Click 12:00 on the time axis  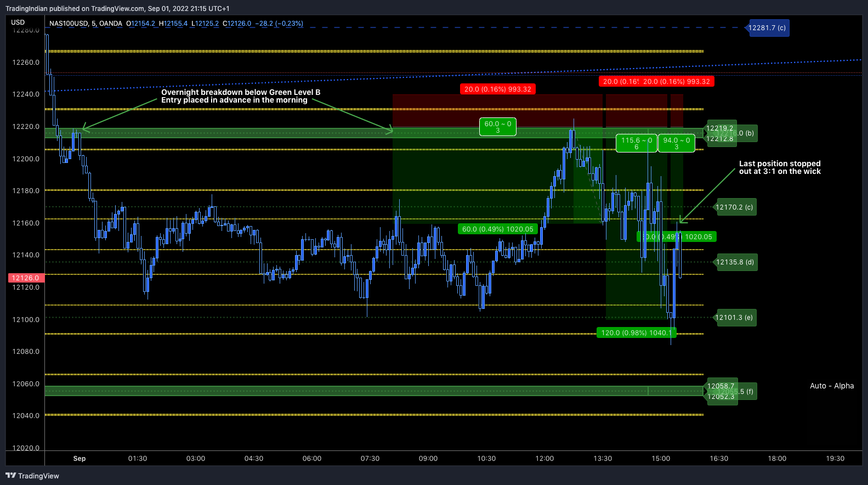pyautogui.click(x=544, y=459)
